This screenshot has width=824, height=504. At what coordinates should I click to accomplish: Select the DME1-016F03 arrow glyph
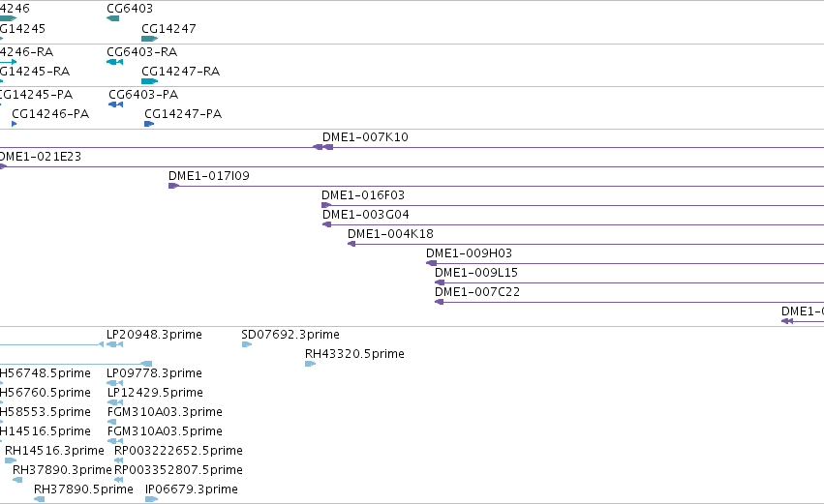pyautogui.click(x=326, y=205)
